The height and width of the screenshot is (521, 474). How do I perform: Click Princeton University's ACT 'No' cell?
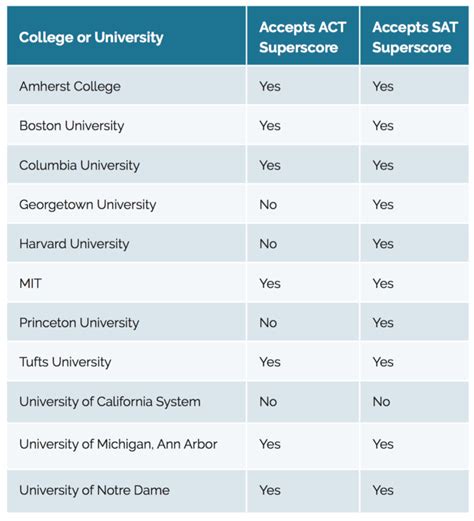(303, 322)
